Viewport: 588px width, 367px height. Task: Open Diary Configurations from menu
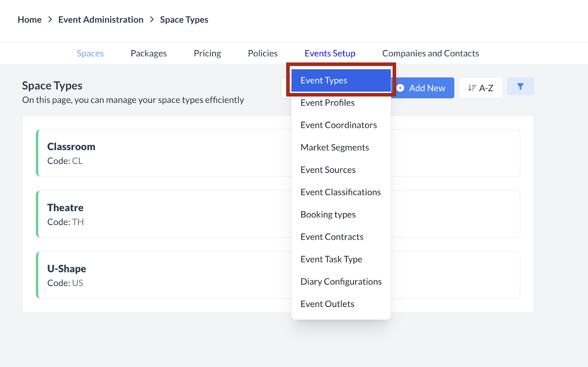pyautogui.click(x=341, y=282)
